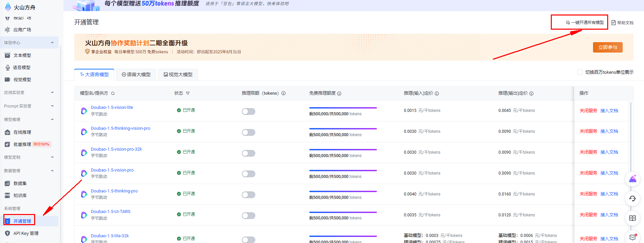This screenshot has width=644, height=243.
Task: Click the 知识库 sidebar icon
Action: pos(7,195)
